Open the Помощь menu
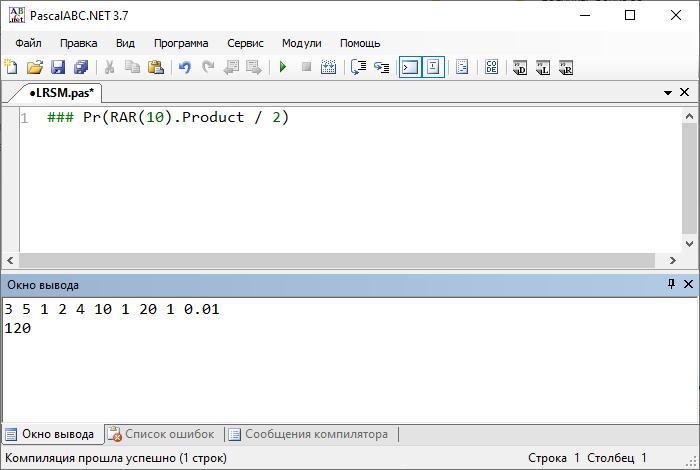 (360, 43)
